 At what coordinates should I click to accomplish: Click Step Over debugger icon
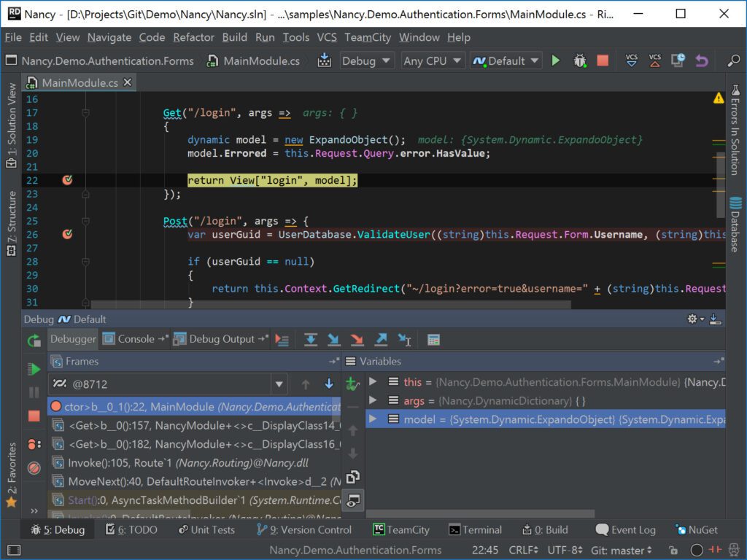pyautogui.click(x=311, y=340)
